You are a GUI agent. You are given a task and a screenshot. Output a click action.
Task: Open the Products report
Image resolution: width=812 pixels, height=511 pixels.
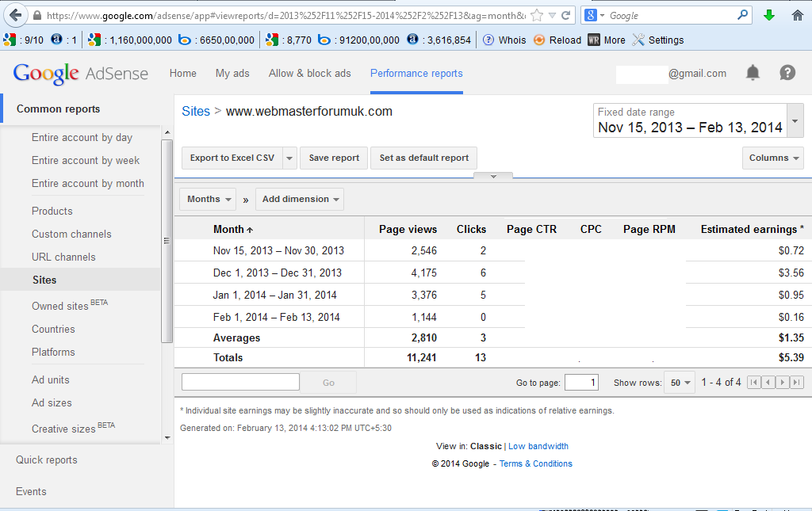tap(52, 211)
